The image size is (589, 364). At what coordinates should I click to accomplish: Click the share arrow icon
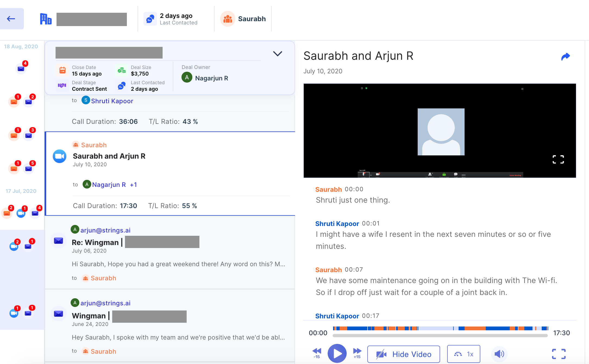coord(565,57)
